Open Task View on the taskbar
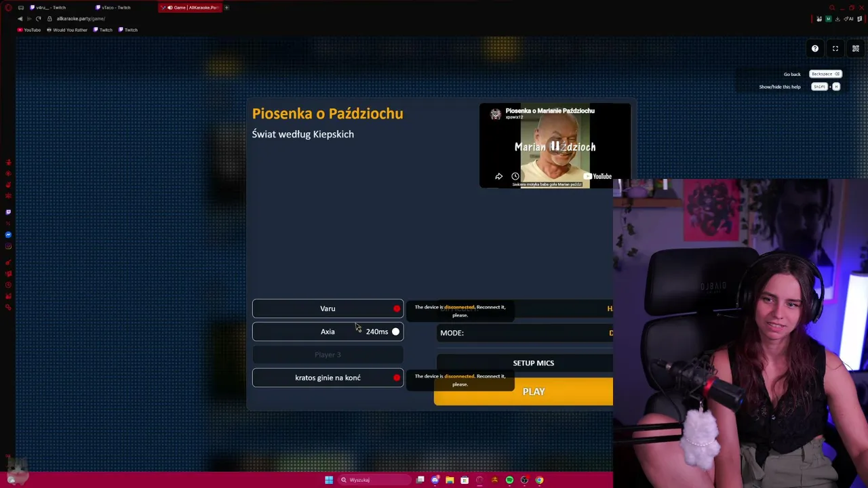Viewport: 868px width, 488px height. pos(420,480)
